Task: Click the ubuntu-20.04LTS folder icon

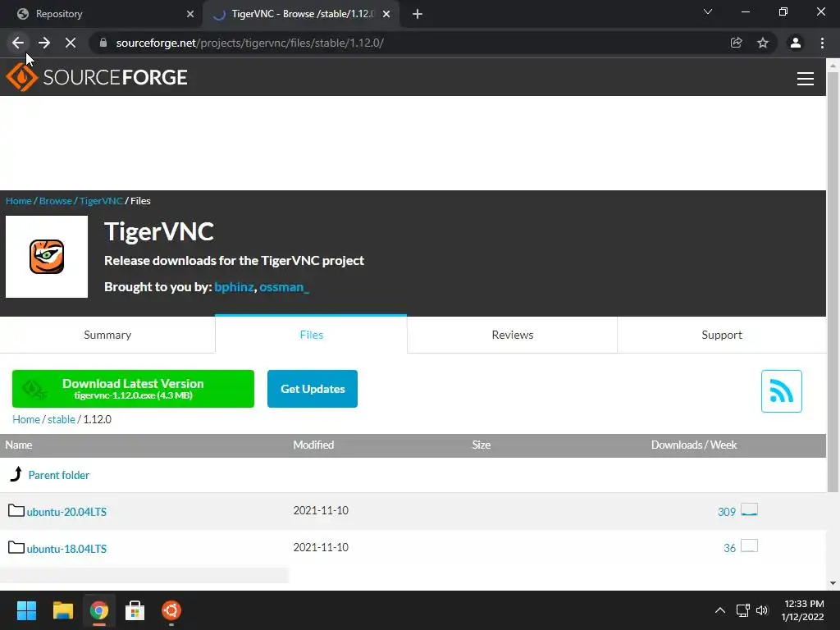Action: [x=16, y=510]
